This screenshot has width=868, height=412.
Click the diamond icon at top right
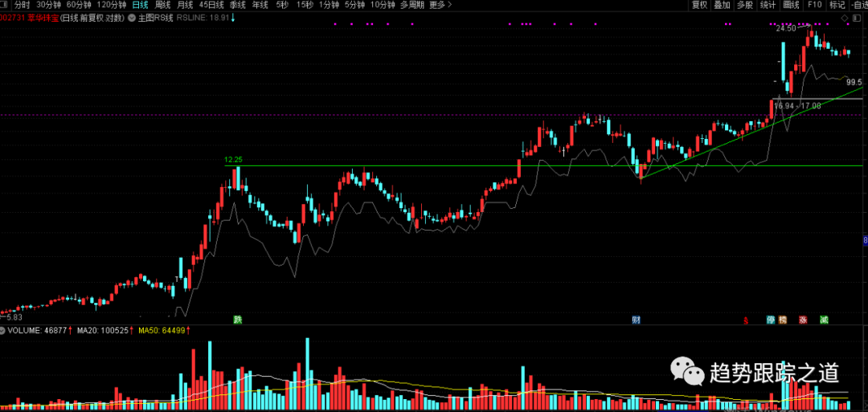(x=843, y=17)
